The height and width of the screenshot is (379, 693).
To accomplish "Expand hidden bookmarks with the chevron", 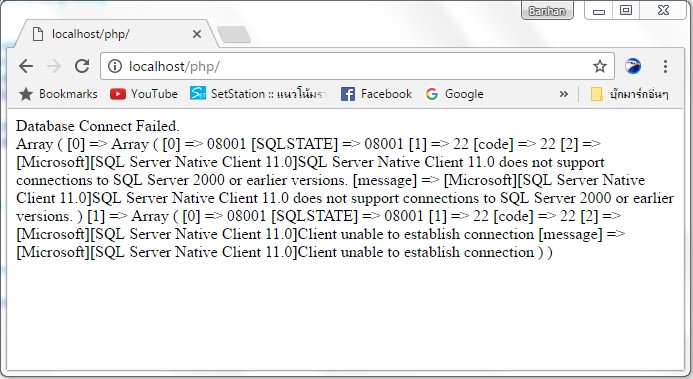I will tap(564, 94).
